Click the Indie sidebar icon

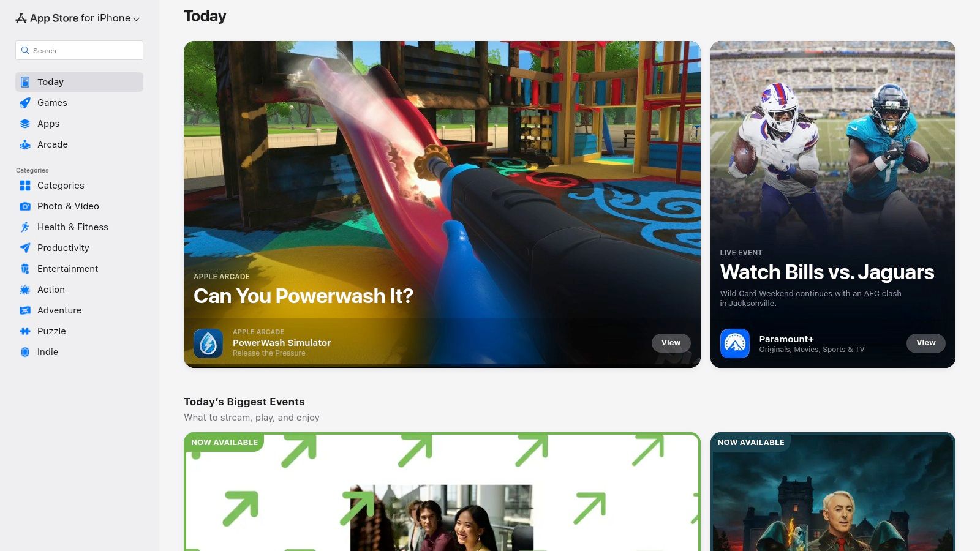tap(25, 352)
